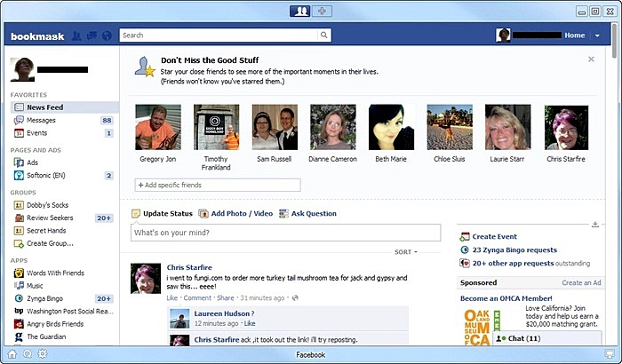
Task: Select Beth Marie's photo
Action: click(x=391, y=127)
